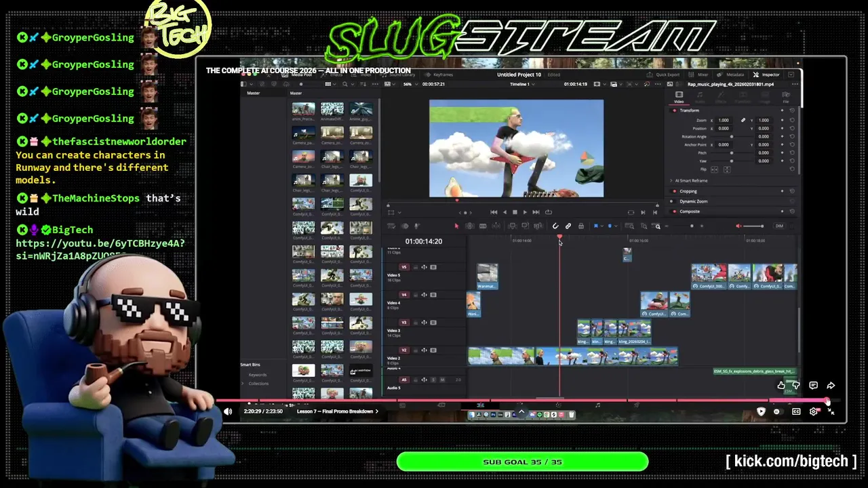Expand the Dynamic Zoom section
This screenshot has width=868, height=488.
(693, 201)
